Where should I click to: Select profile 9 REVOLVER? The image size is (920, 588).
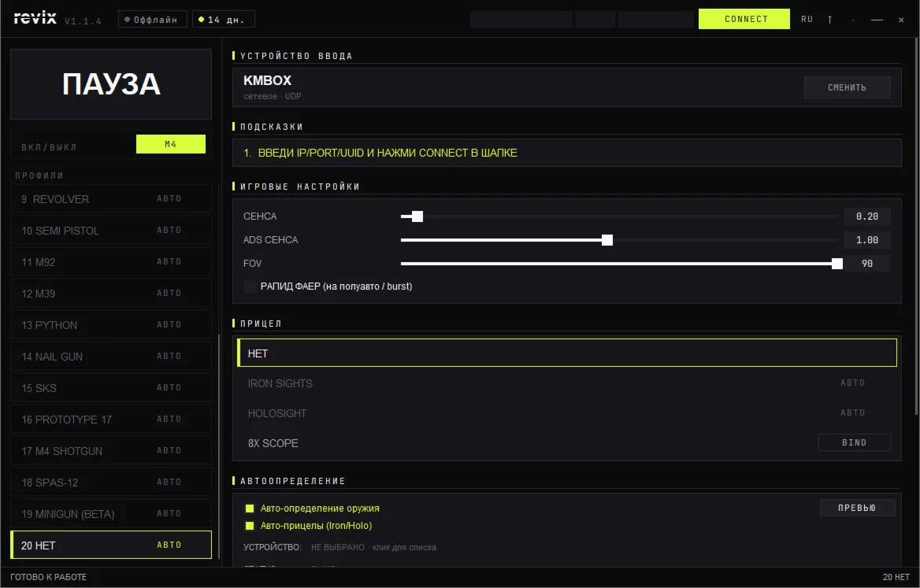111,198
